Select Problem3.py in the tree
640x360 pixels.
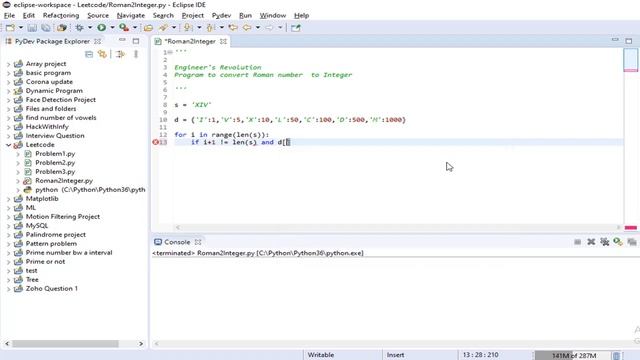[x=55, y=172]
